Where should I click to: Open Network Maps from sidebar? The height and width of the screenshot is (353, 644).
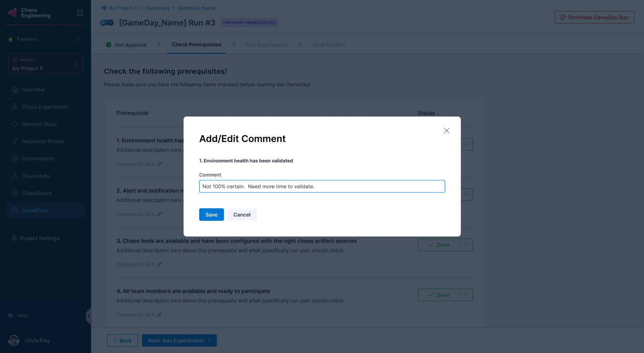39,124
